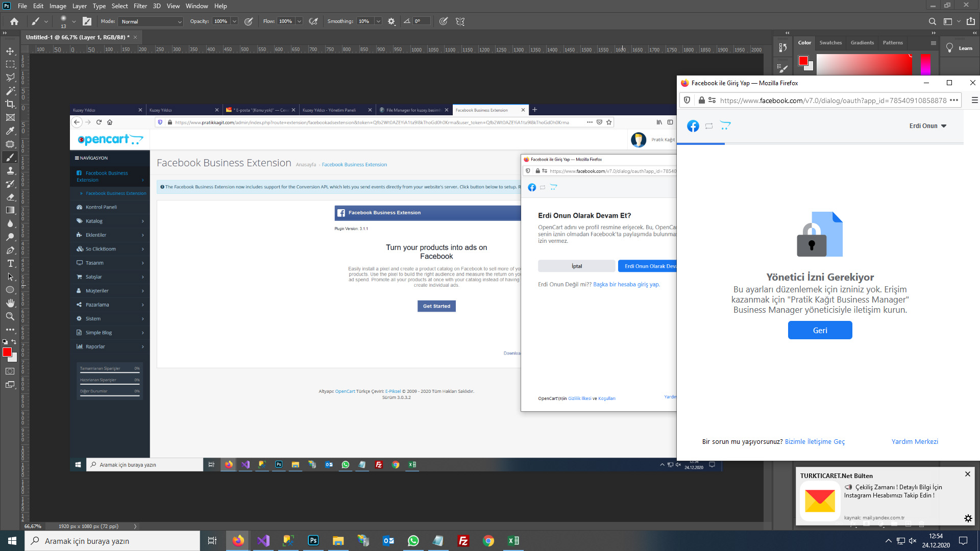Open smoothing options gear icon

(x=391, y=21)
